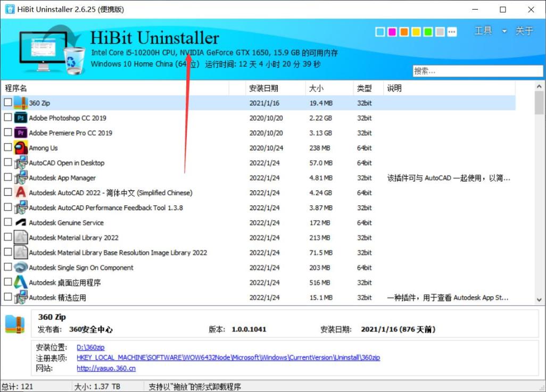Click the HiBit Uninstaller logo in header

[52, 50]
